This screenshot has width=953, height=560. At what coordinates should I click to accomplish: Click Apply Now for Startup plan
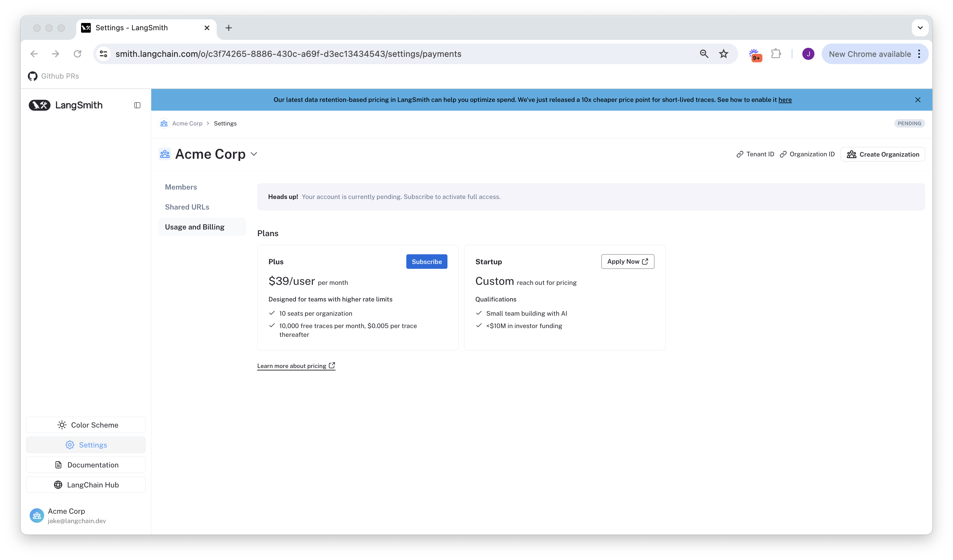coord(627,262)
